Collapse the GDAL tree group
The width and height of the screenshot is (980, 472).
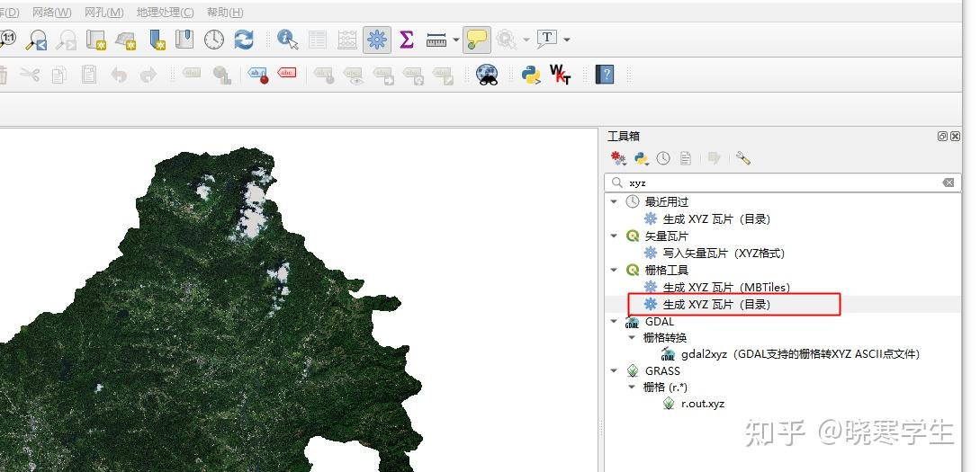coord(615,321)
